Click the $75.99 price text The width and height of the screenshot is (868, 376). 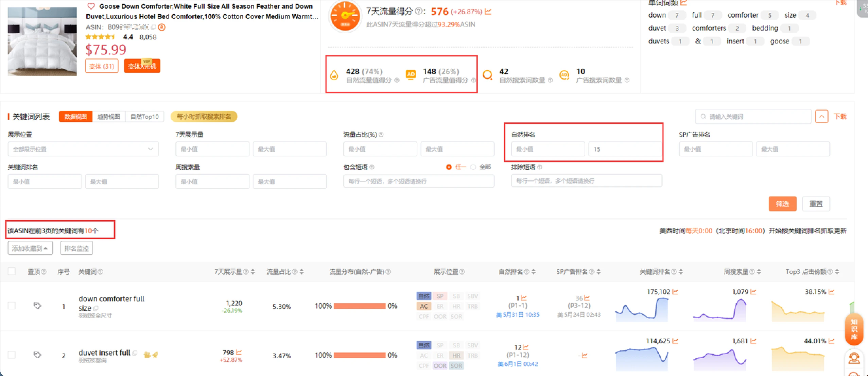click(106, 50)
